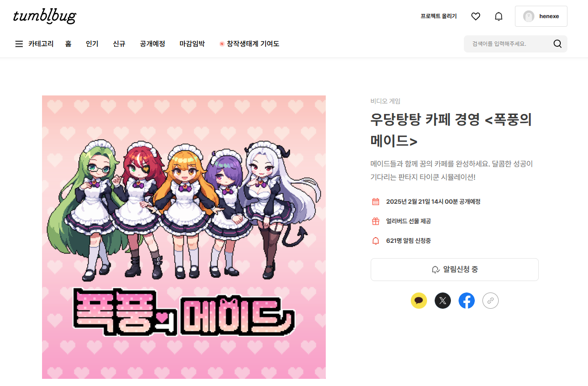Click 프로젝트 올리기 link
The width and height of the screenshot is (588, 386).
438,16
